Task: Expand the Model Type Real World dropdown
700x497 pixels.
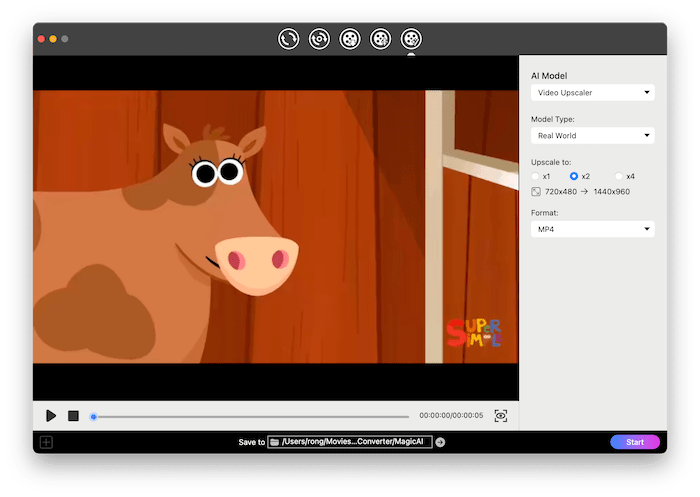Action: 592,135
